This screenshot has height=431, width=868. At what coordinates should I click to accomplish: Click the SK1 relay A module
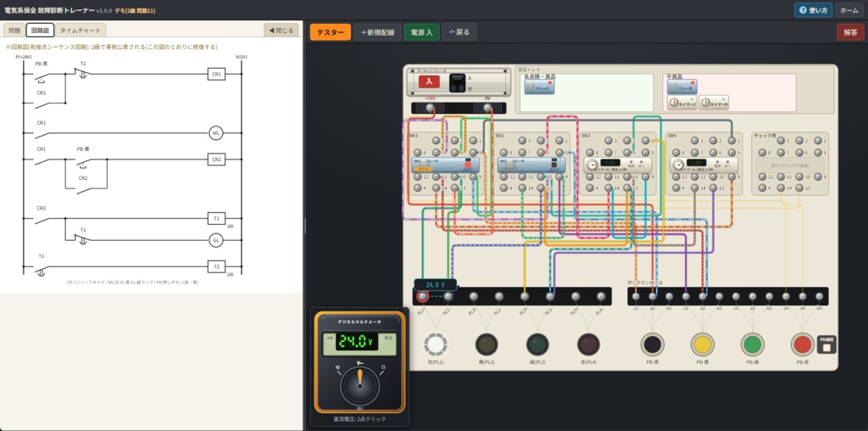click(446, 165)
